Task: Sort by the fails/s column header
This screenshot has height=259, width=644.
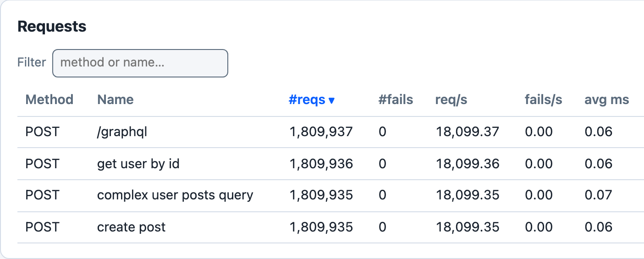Action: tap(543, 100)
